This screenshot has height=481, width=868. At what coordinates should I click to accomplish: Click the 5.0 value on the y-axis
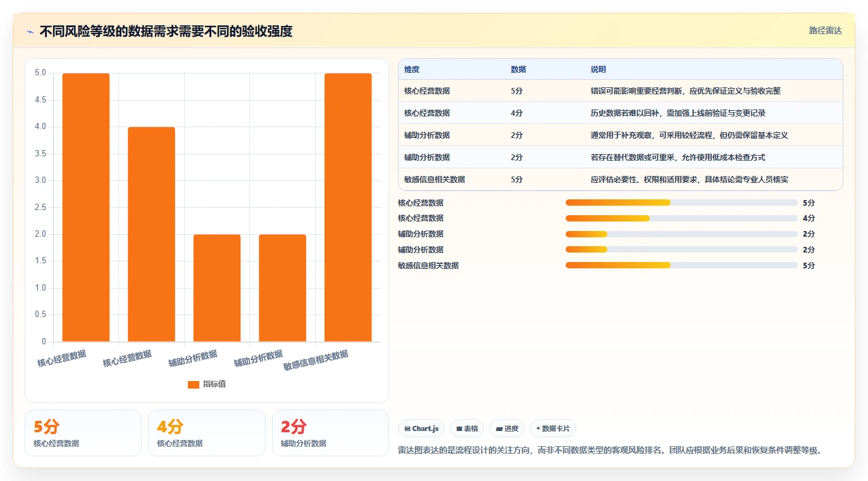40,73
